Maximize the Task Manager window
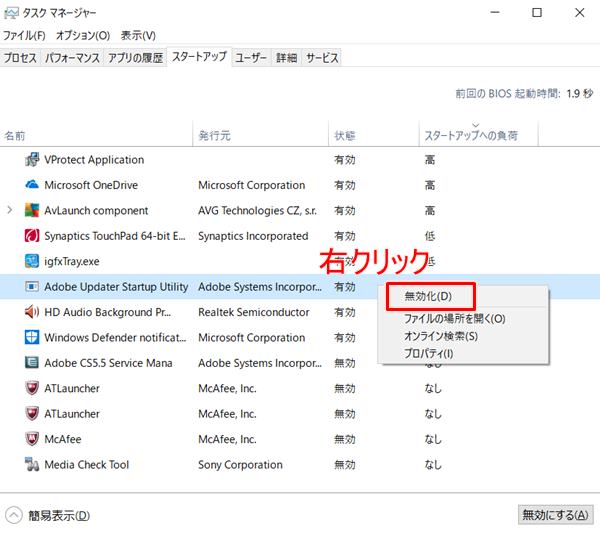Viewport: 600px width, 533px height. pos(537,13)
